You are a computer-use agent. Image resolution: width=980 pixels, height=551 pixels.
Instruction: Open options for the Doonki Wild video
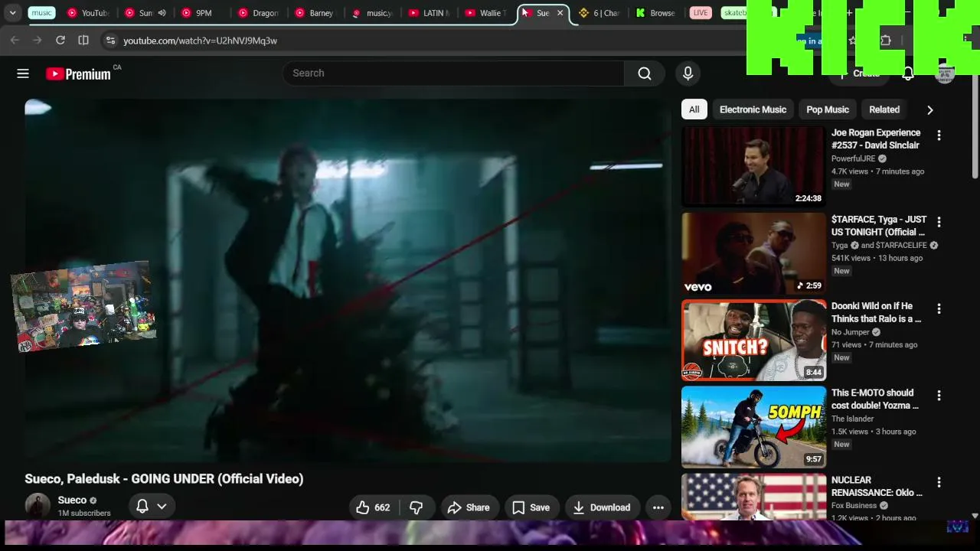click(939, 308)
